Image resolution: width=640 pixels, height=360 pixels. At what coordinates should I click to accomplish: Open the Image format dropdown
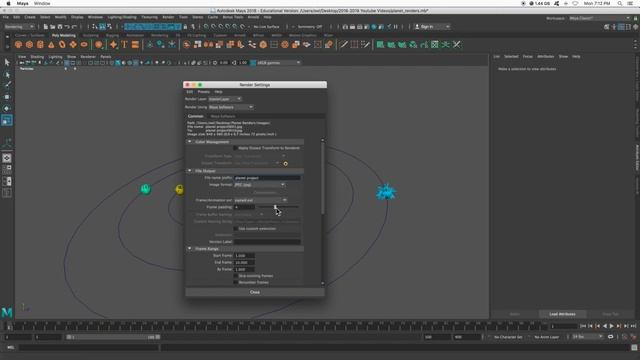point(260,184)
